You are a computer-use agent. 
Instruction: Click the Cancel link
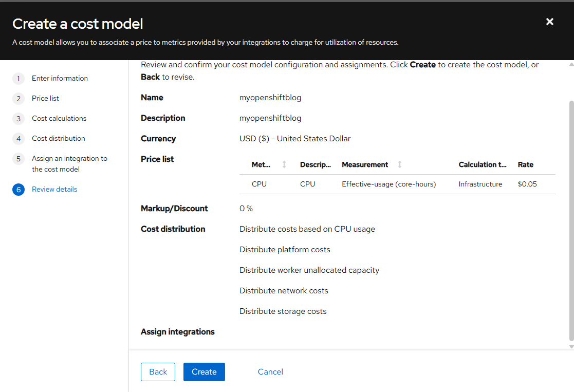click(270, 372)
